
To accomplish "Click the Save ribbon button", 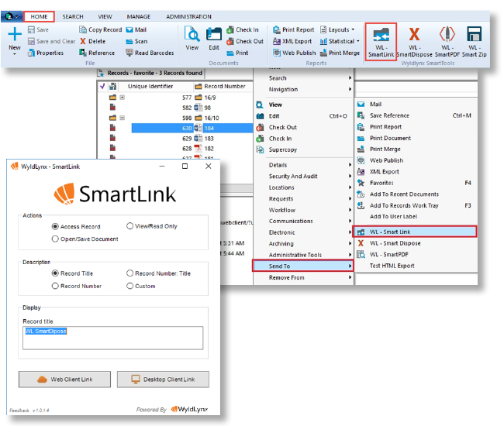I will point(38,30).
